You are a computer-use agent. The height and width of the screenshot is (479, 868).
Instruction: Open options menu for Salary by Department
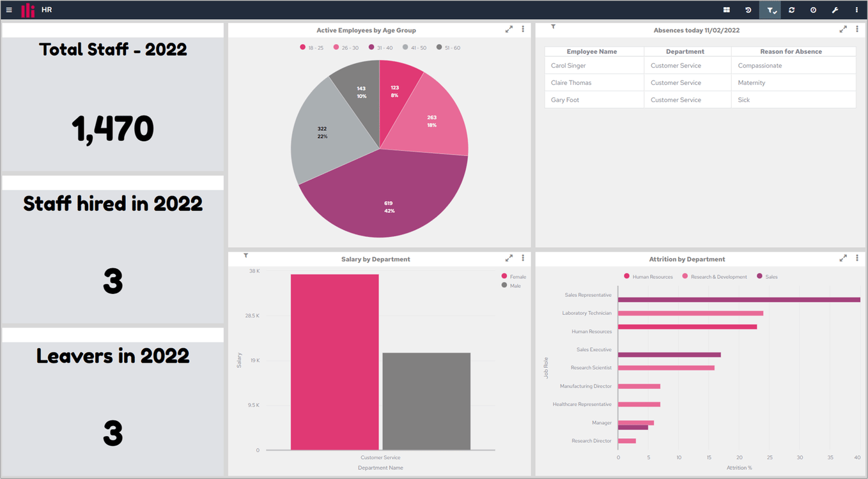(x=523, y=258)
